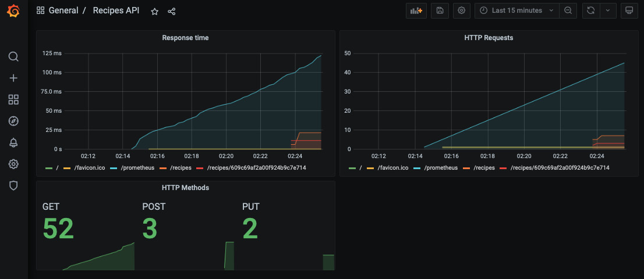Expand the refresh interval dropdown arrow

point(608,10)
